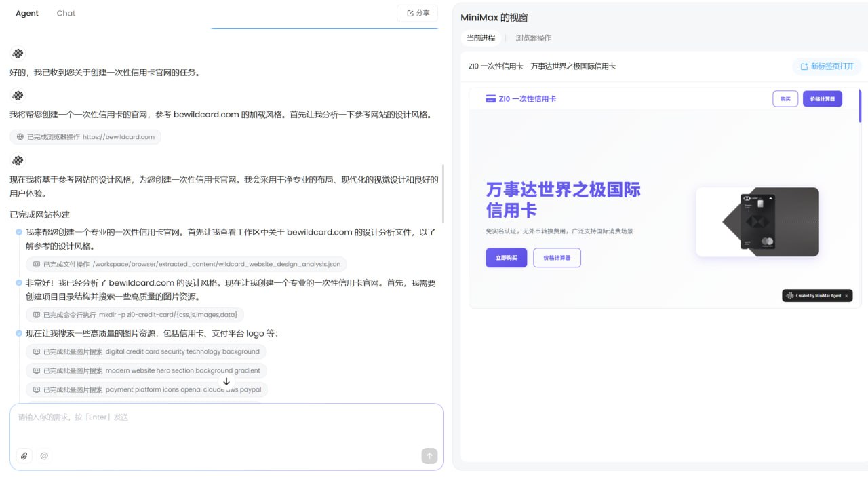This screenshot has width=868, height=477.
Task: Click the 分享 share button
Action: pyautogui.click(x=418, y=13)
